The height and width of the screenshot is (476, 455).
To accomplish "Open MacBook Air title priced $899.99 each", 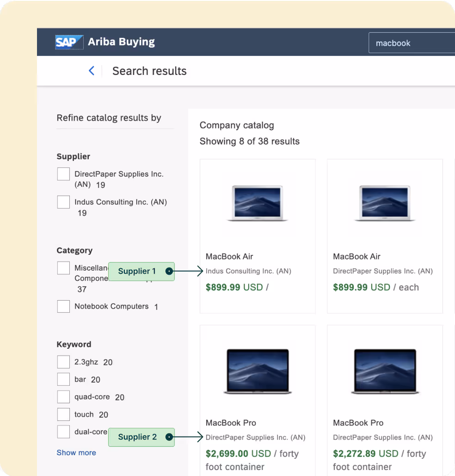I will [x=357, y=257].
